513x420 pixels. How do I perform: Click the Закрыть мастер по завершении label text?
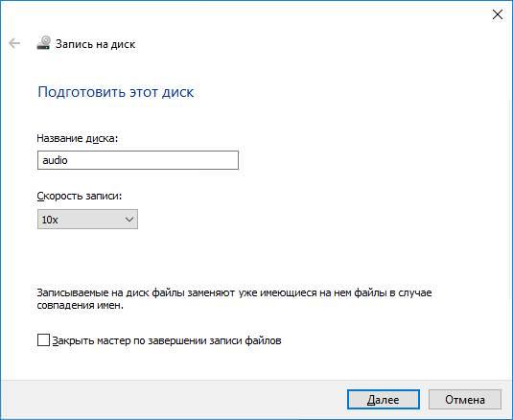tap(167, 340)
